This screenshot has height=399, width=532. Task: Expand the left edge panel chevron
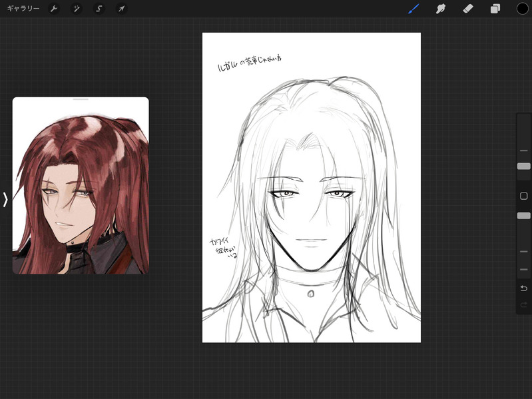pyautogui.click(x=5, y=200)
